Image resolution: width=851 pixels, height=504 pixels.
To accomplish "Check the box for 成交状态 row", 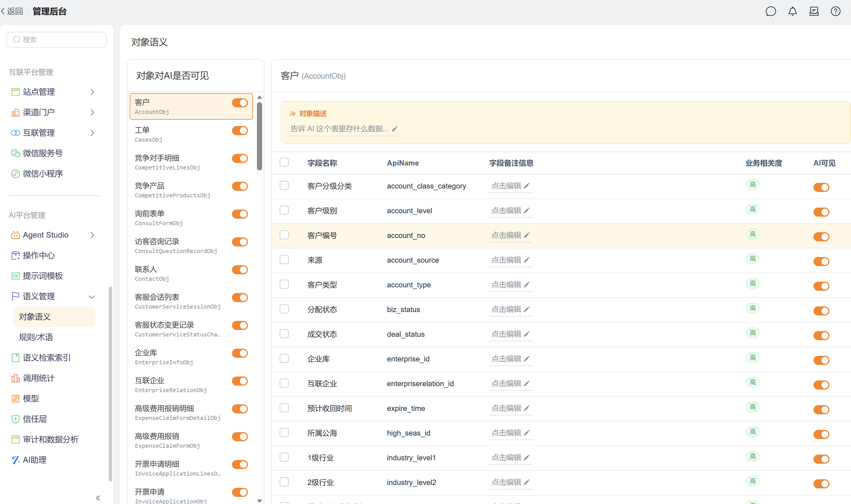I will 284,334.
